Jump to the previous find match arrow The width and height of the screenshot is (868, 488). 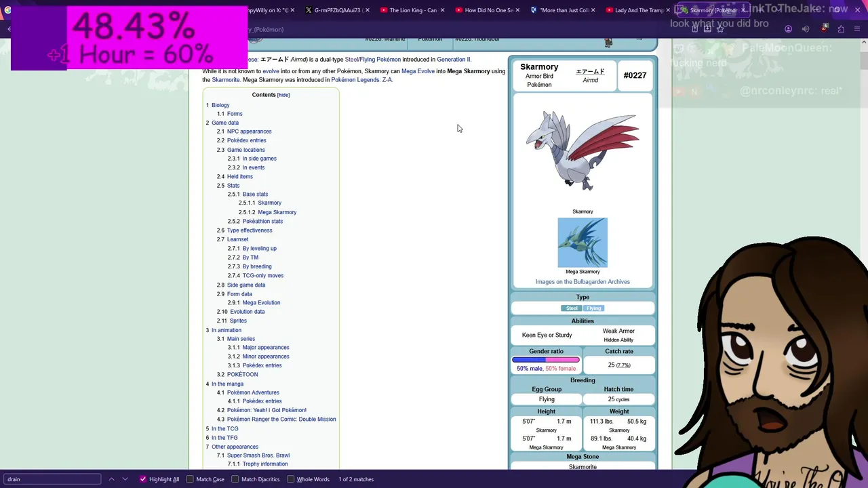click(111, 479)
